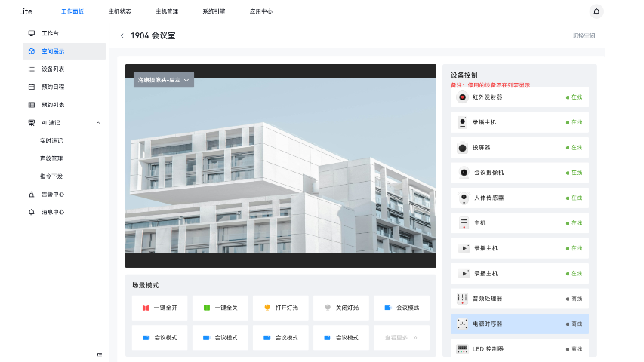Click the 空间展示 cube icon in the sidebar

(32, 51)
